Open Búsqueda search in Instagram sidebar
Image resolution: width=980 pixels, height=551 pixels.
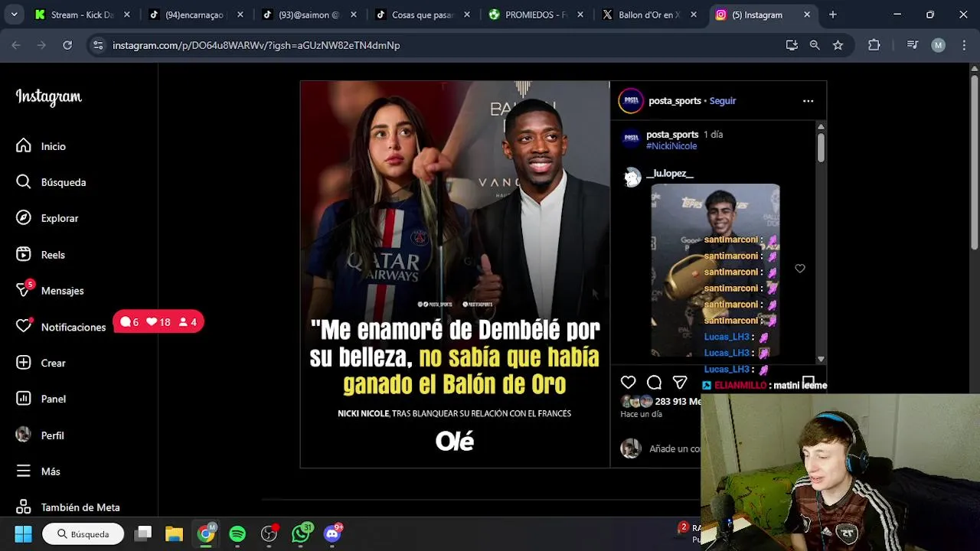pos(24,182)
